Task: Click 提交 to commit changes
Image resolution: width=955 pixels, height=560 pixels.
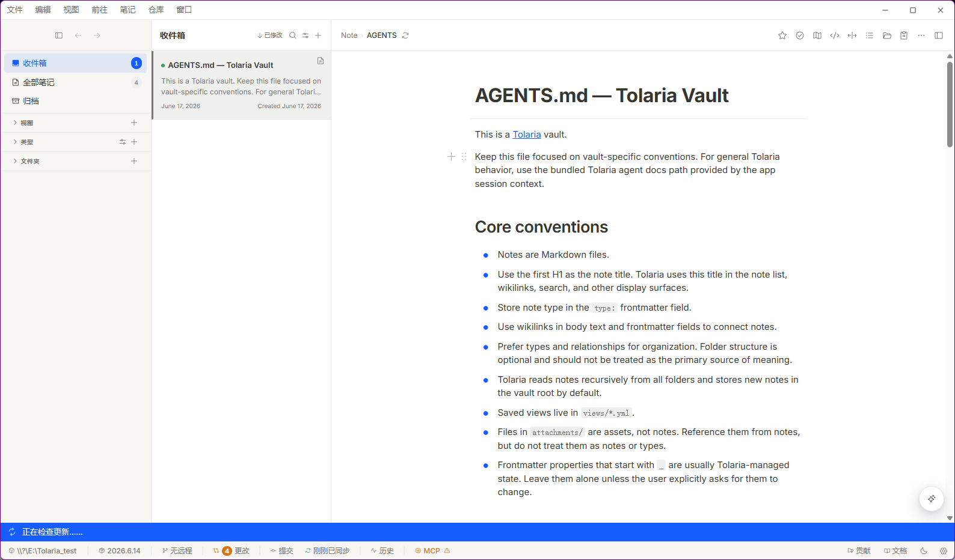Action: [281, 551]
